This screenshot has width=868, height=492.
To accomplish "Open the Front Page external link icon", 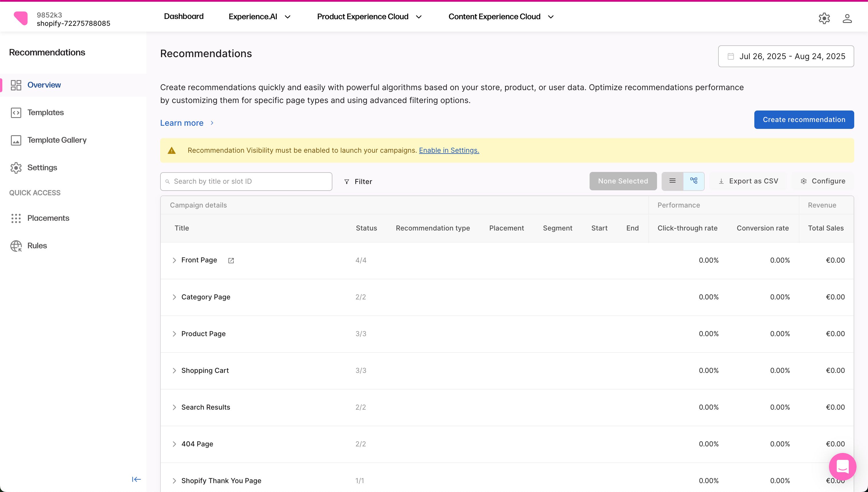I will pos(231,261).
